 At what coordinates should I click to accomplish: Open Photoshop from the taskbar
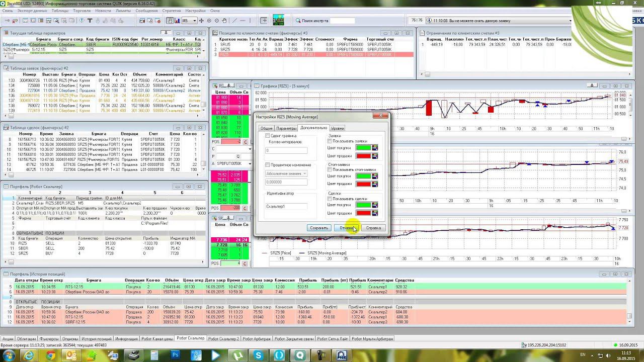pyautogui.click(x=176, y=355)
